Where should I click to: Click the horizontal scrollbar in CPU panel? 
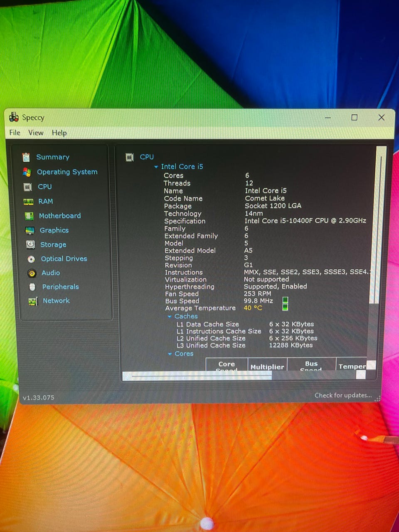(x=199, y=376)
